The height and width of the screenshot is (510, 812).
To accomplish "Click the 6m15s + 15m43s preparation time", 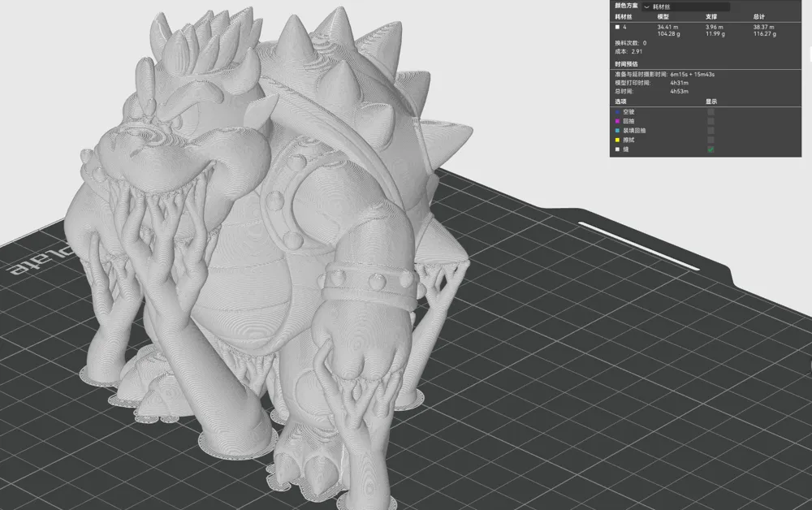I will pos(693,75).
